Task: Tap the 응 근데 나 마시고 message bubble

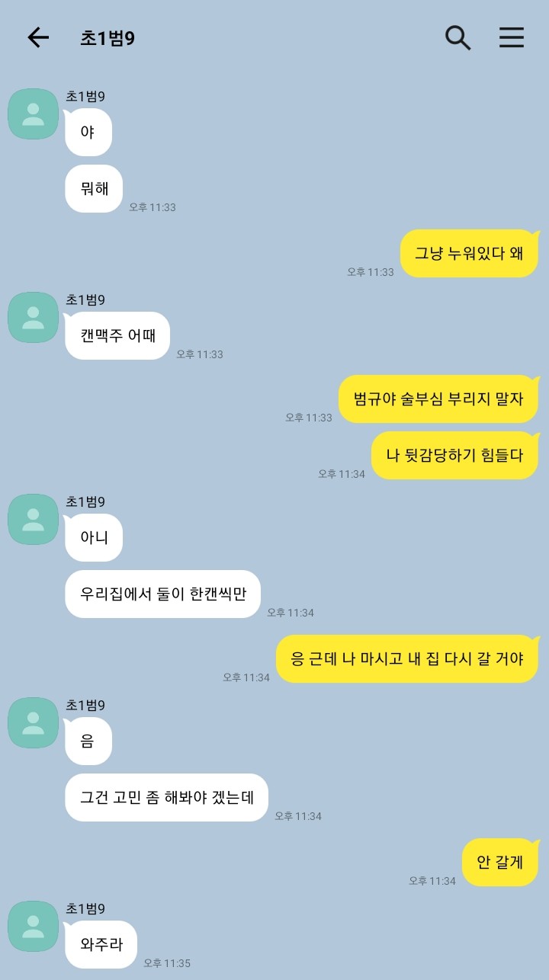Action: tap(407, 658)
